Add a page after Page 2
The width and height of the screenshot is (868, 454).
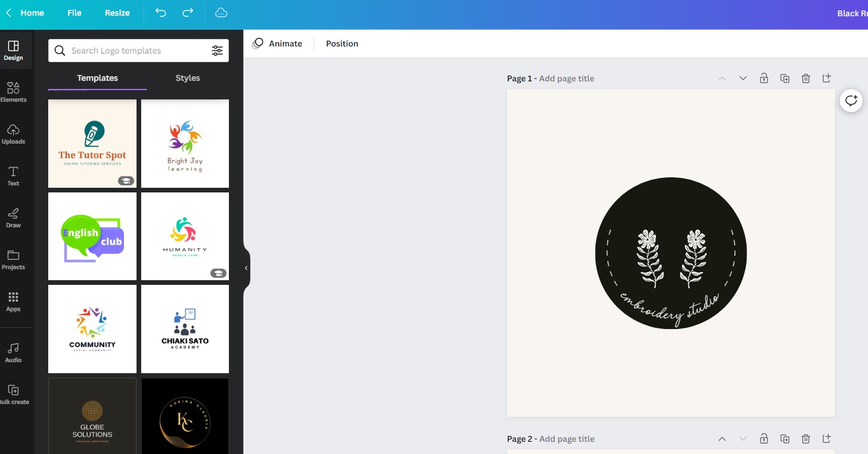tap(827, 439)
